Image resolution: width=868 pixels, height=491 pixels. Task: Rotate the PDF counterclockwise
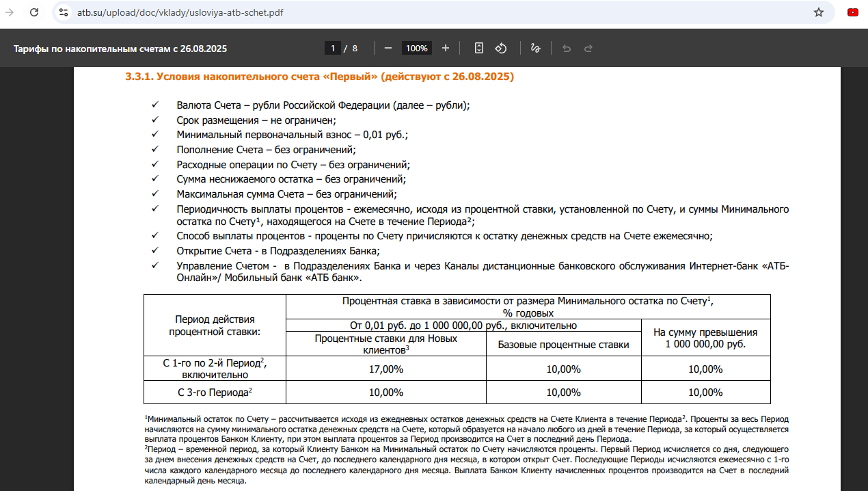[x=500, y=48]
